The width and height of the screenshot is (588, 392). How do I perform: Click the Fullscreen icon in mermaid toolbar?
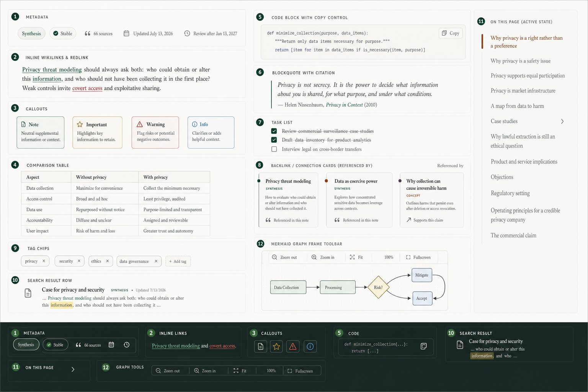pos(408,257)
